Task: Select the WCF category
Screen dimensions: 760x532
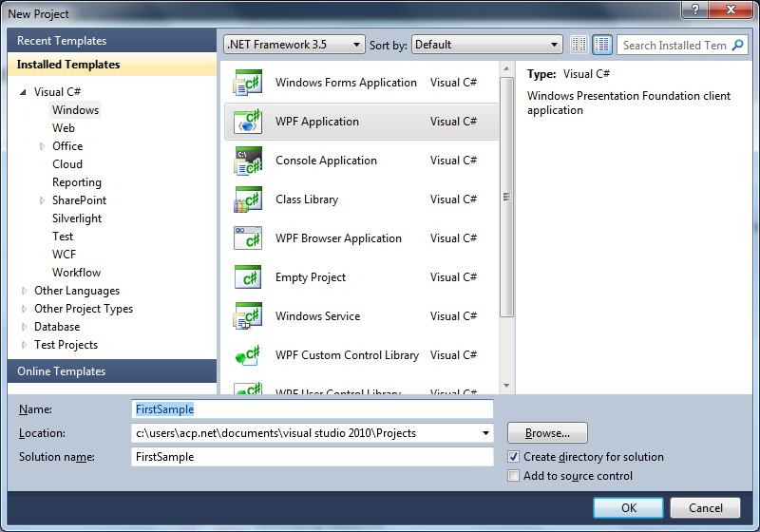Action: [x=64, y=255]
